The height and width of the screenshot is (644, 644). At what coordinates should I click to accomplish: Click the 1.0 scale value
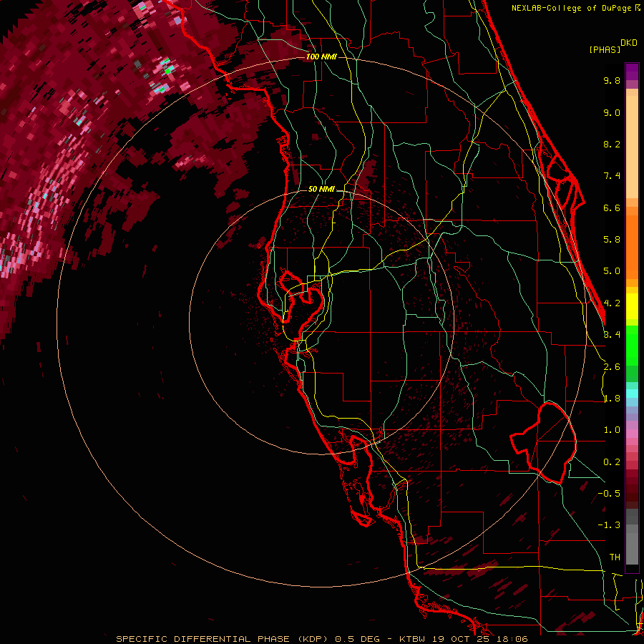pyautogui.click(x=612, y=430)
